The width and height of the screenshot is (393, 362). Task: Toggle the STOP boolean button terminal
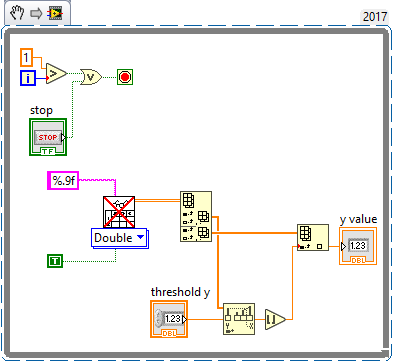point(48,137)
